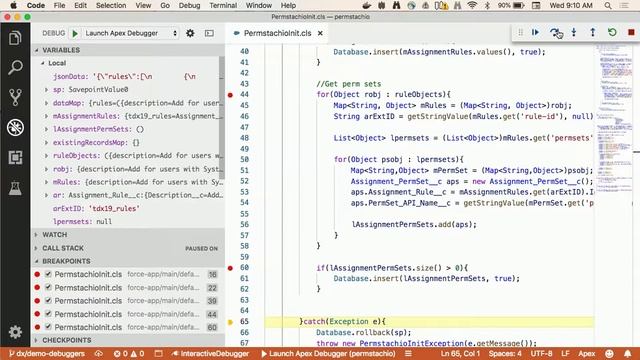Expand the ruleObjects variable
This screenshot has width=640, height=360.
click(46, 156)
